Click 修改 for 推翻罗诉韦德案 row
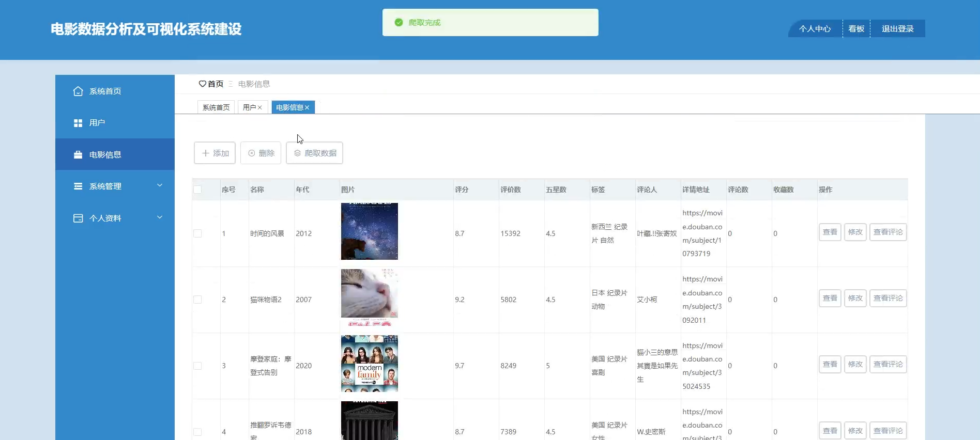The image size is (980, 440). click(855, 431)
